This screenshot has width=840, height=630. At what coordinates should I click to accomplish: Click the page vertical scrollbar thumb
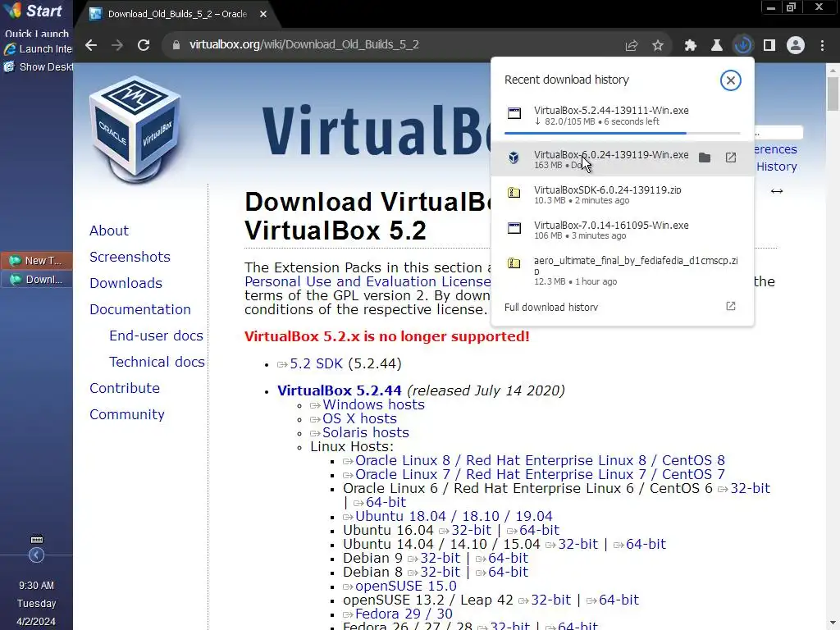[x=833, y=94]
